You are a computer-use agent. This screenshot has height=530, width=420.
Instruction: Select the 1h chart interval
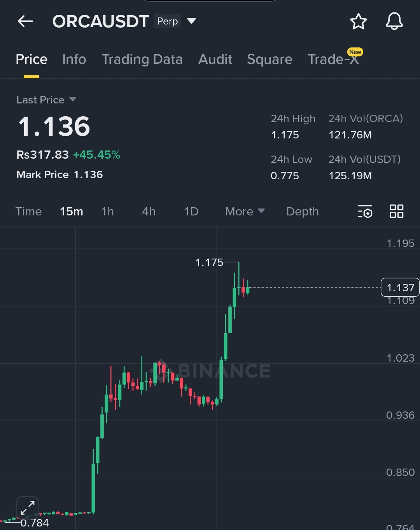[107, 211]
